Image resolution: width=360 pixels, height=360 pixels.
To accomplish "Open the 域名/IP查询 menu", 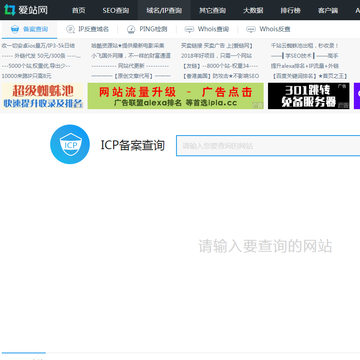I will coord(164,10).
